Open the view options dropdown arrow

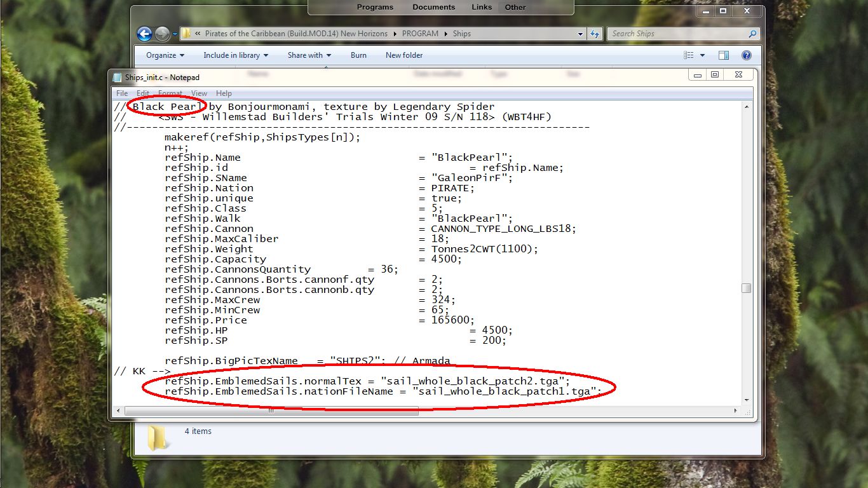(702, 55)
